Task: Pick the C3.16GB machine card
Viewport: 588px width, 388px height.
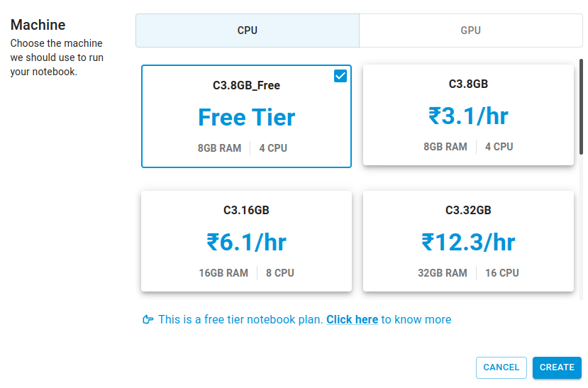Action: point(246,241)
